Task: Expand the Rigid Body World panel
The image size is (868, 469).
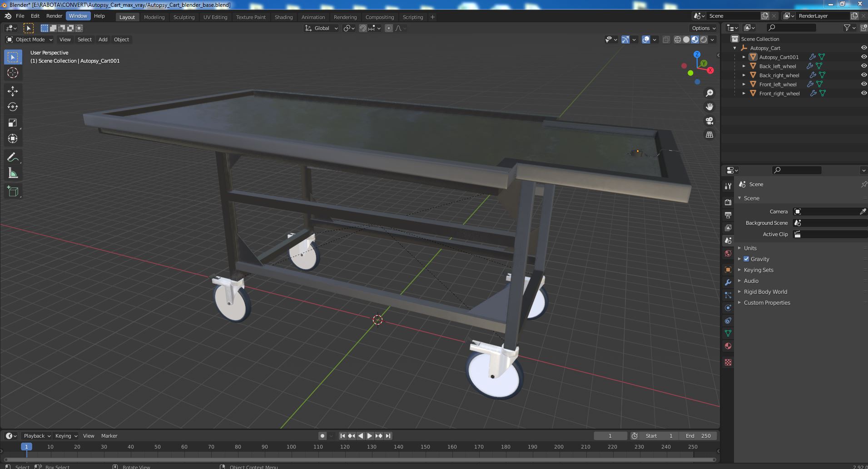Action: (x=765, y=291)
